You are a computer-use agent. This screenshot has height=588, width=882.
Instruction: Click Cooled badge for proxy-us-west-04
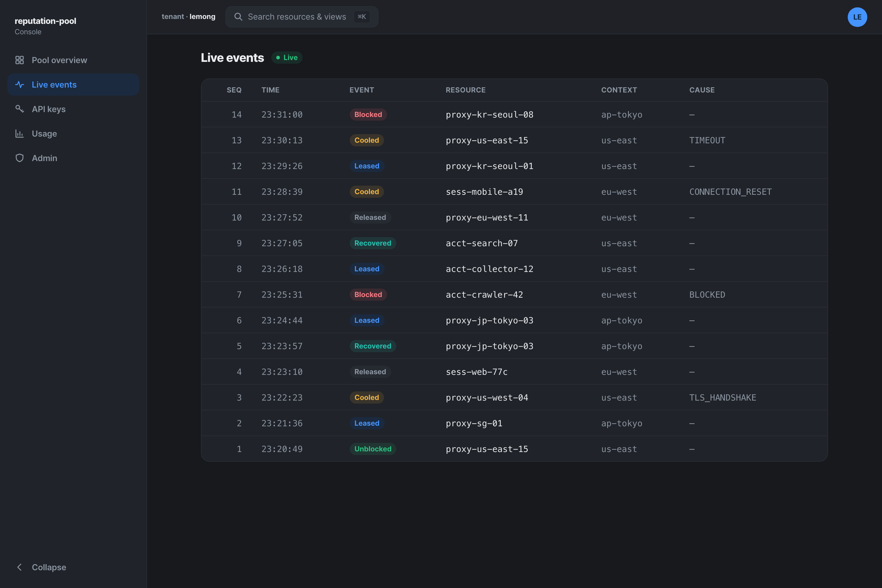pyautogui.click(x=367, y=398)
